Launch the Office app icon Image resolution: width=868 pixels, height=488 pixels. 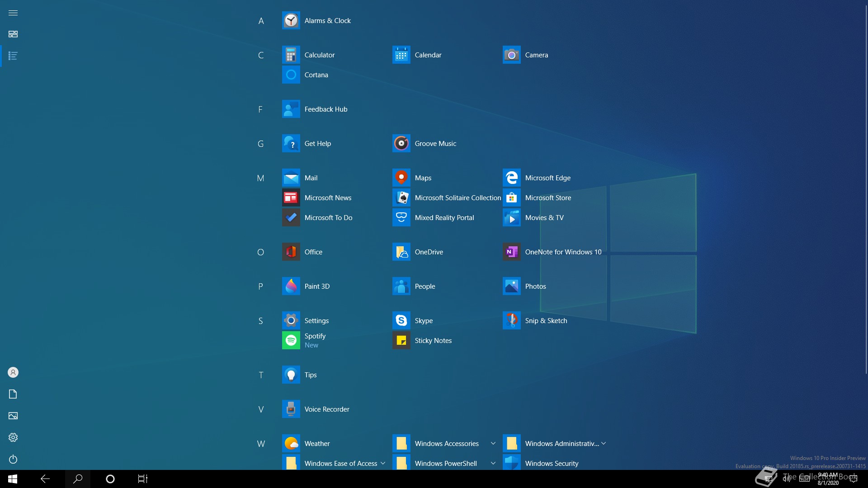[x=291, y=252]
